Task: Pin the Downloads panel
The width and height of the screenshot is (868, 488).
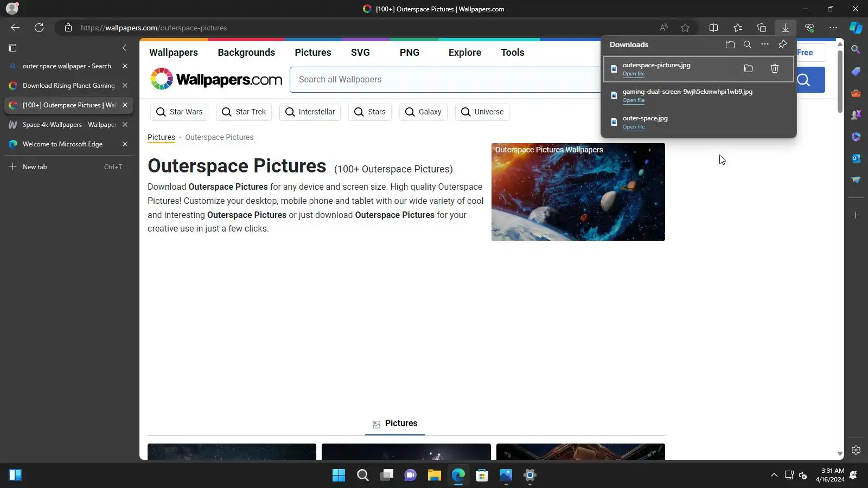Action: click(x=782, y=44)
